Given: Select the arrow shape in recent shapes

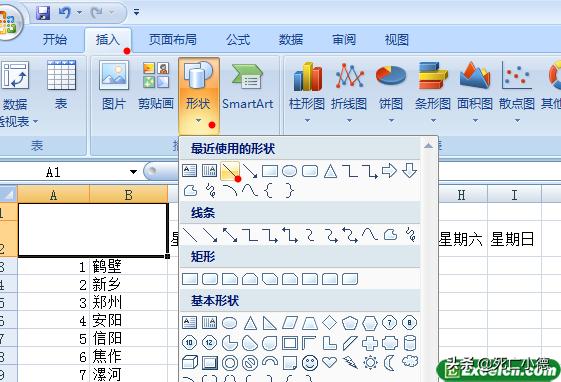Looking at the screenshot, I should pos(250,171).
